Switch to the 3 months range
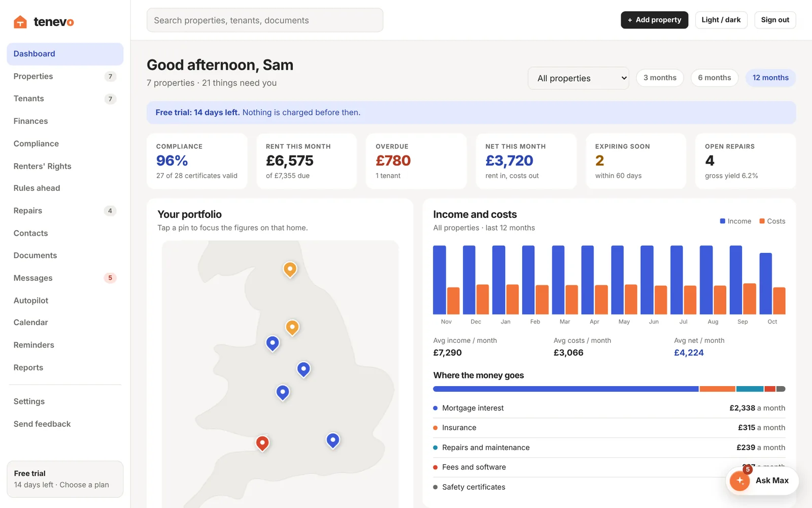This screenshot has width=812, height=508. click(x=660, y=78)
